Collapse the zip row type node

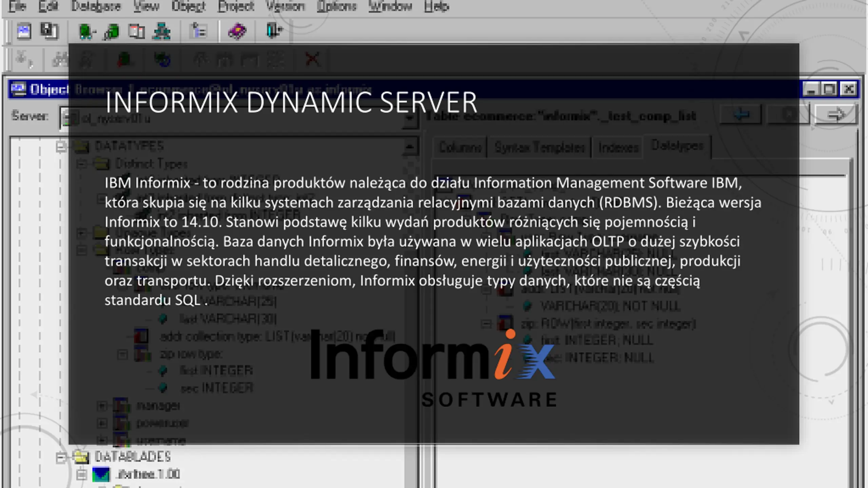point(122,354)
